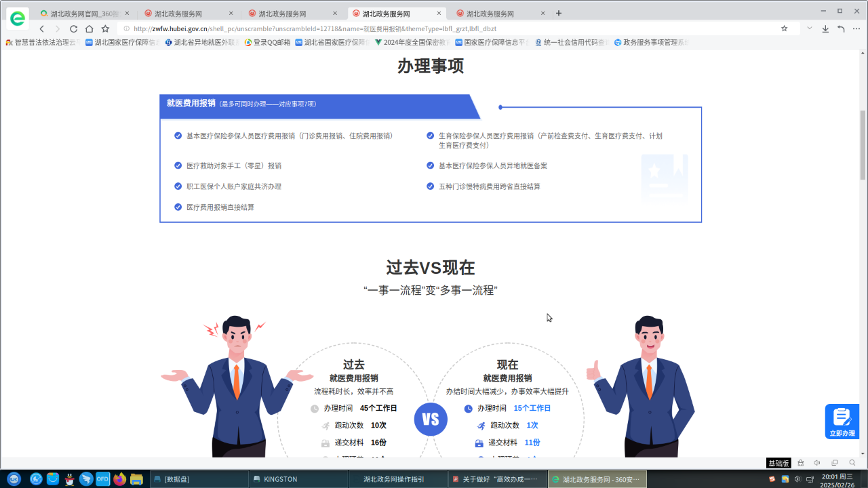
Task: Expand the address bar dropdown chevron
Action: point(809,28)
